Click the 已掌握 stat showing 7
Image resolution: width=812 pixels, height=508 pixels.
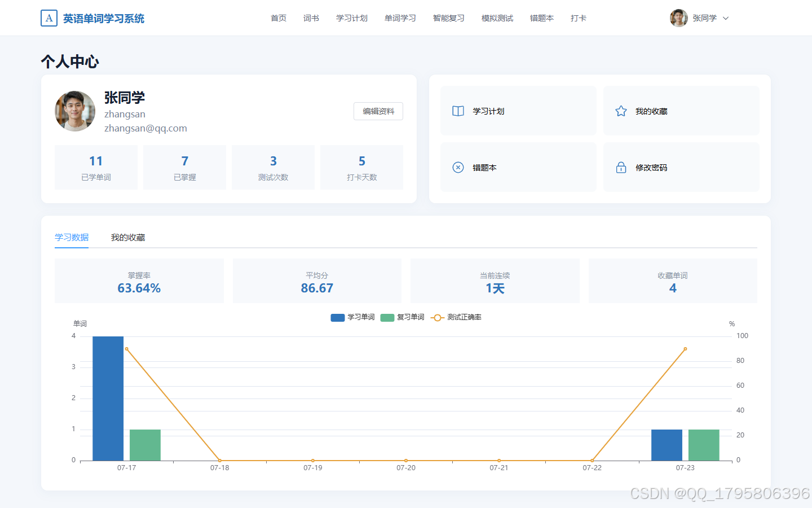[184, 168]
